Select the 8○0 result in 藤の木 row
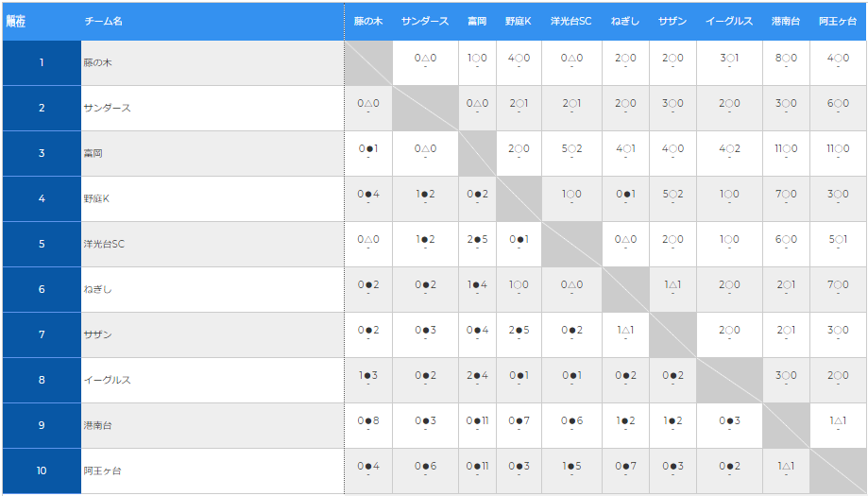 pyautogui.click(x=786, y=58)
